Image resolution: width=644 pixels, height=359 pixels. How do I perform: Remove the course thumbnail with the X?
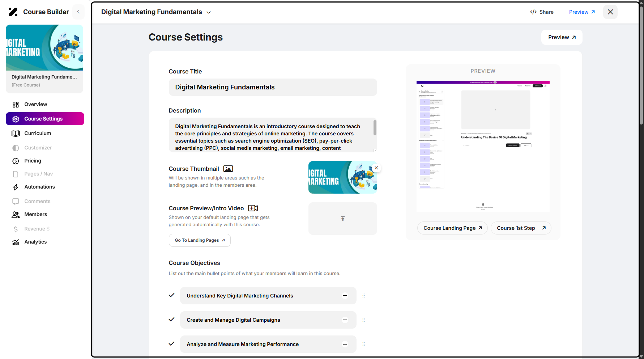click(x=376, y=168)
